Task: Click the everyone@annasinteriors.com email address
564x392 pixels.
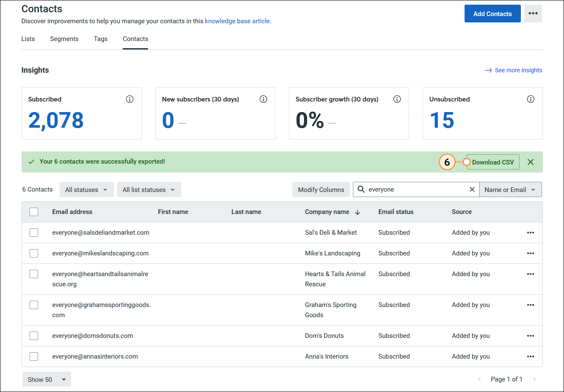Action: pos(95,356)
